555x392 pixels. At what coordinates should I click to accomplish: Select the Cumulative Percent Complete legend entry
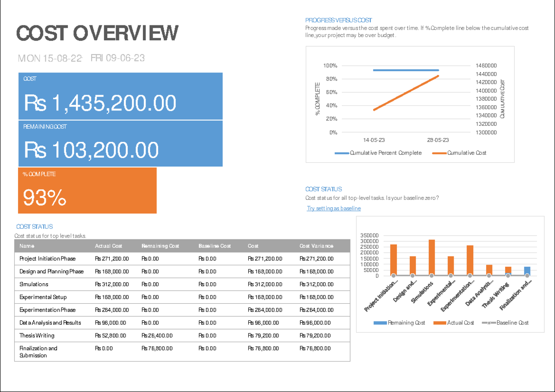coord(378,153)
